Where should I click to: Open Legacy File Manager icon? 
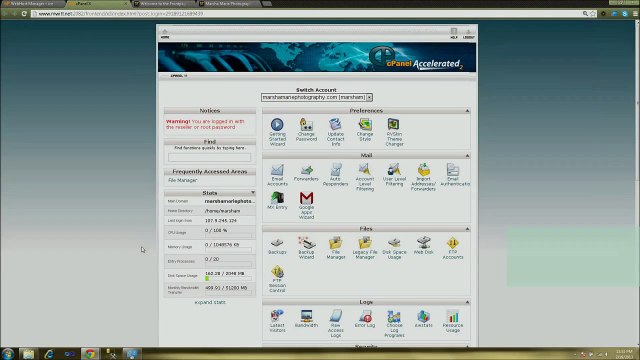click(365, 243)
